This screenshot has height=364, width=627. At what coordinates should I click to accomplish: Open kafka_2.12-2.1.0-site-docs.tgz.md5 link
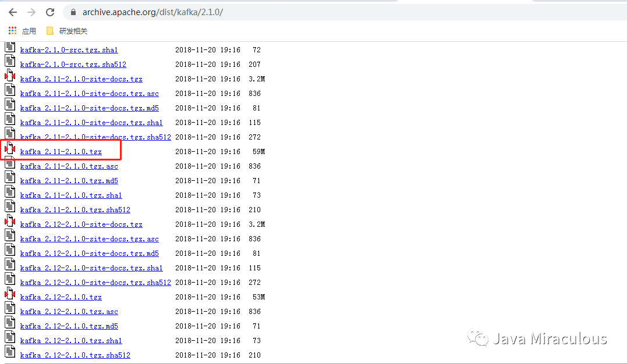90,254
